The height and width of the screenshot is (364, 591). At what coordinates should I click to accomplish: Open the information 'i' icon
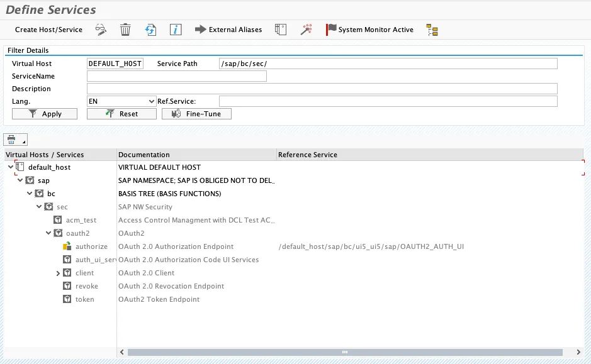[176, 30]
